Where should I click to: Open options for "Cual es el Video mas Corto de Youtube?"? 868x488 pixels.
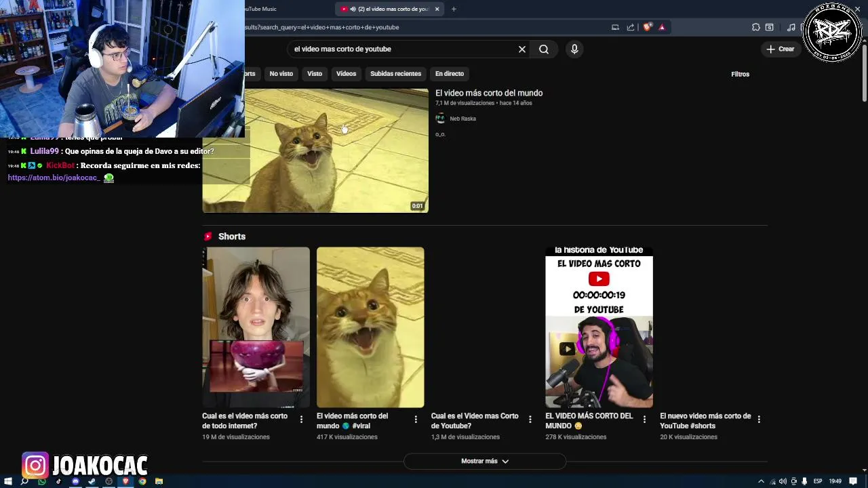point(530,420)
